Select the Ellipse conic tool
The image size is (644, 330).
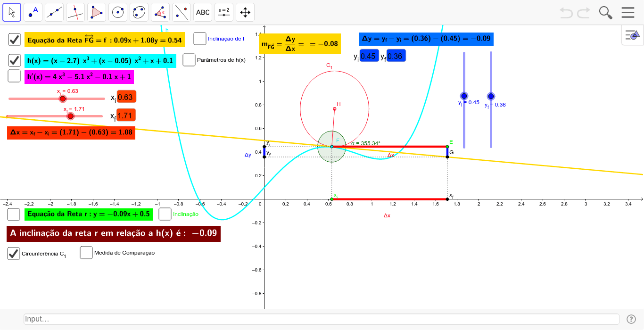click(x=139, y=12)
